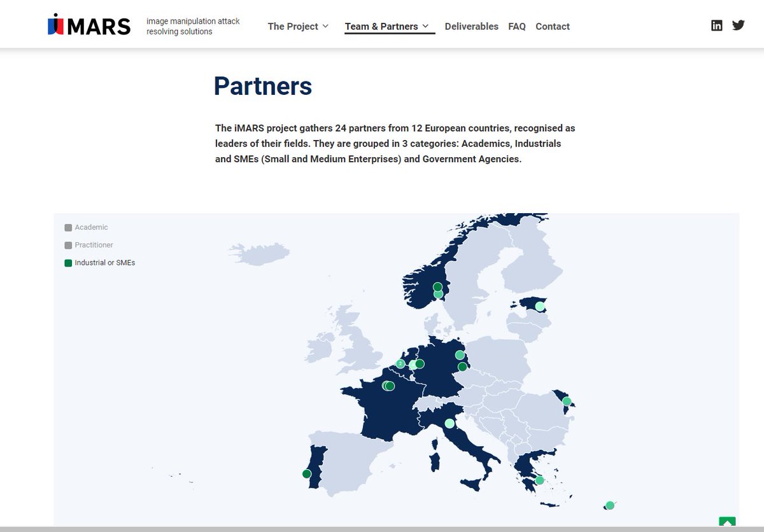Open the Twitter icon in the header
Screen dimensions: 764x532
click(x=738, y=25)
